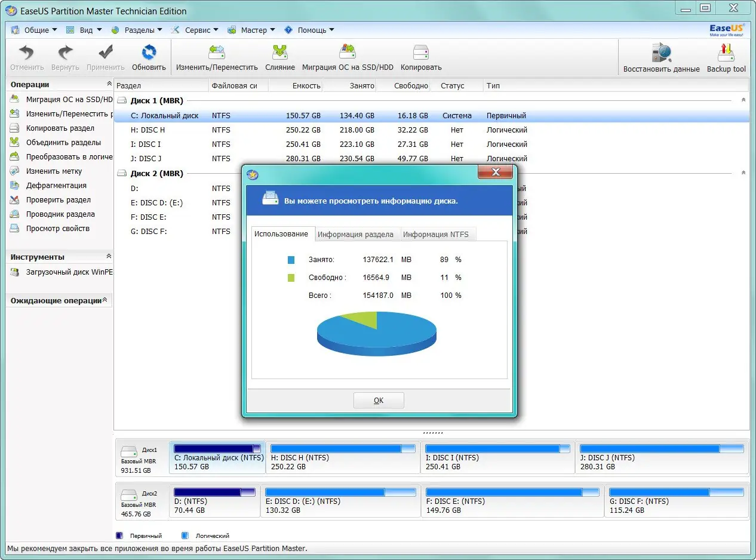Open the Backup tool icon

coord(726,53)
